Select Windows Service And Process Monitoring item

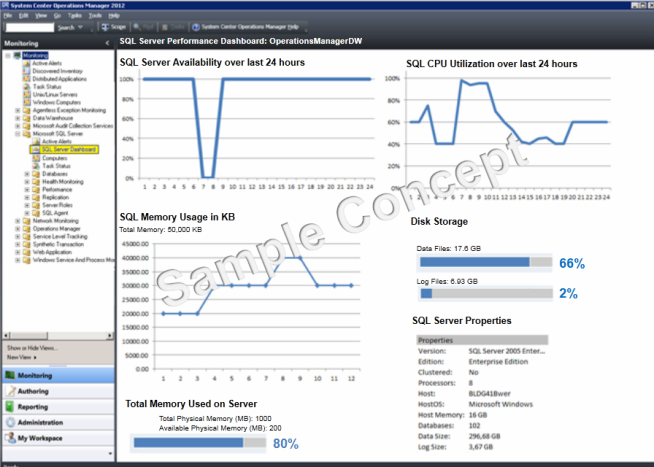tap(73, 260)
